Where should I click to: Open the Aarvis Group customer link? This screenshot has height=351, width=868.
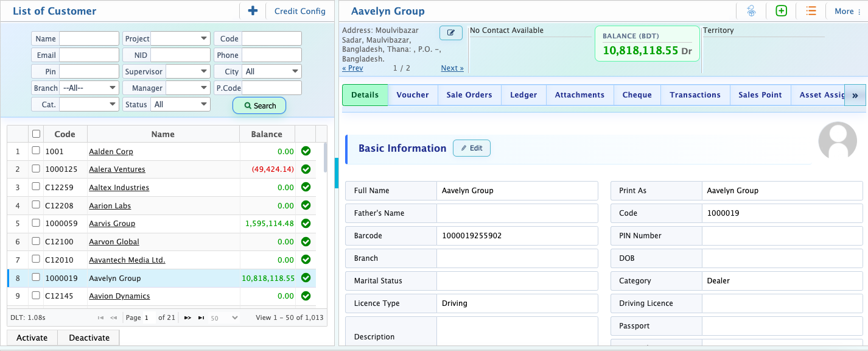coord(112,224)
